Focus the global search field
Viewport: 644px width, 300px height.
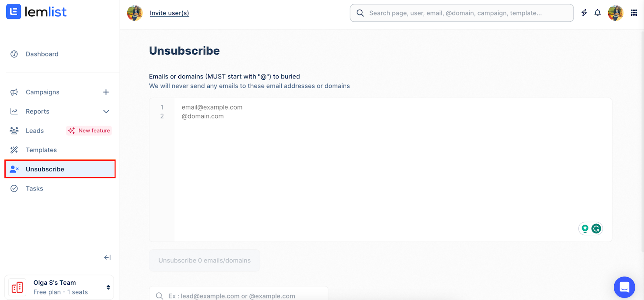click(462, 13)
